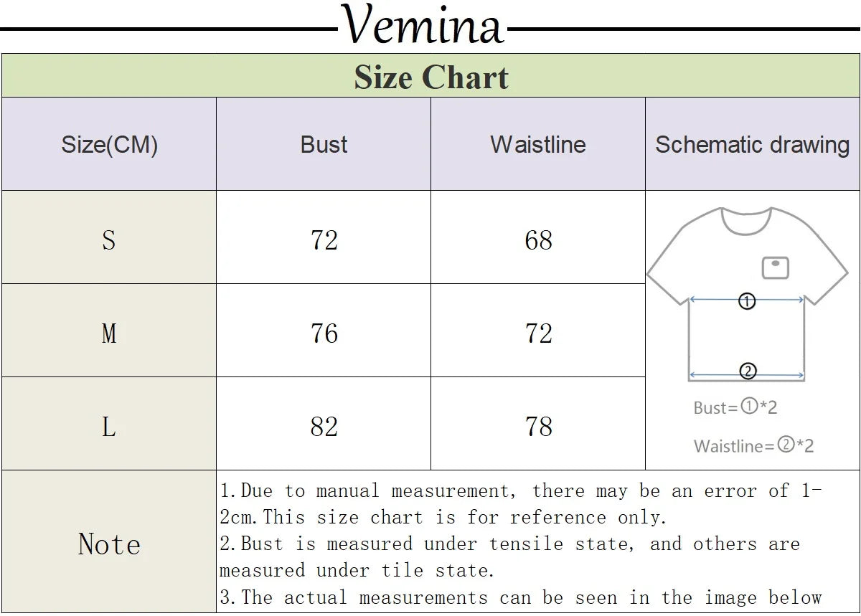861x616 pixels.
Task: Click the circled number 2 marker
Action: click(747, 371)
